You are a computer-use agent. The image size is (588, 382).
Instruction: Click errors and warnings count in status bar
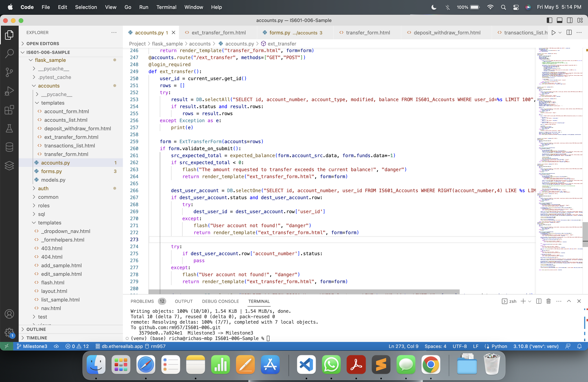point(77,346)
